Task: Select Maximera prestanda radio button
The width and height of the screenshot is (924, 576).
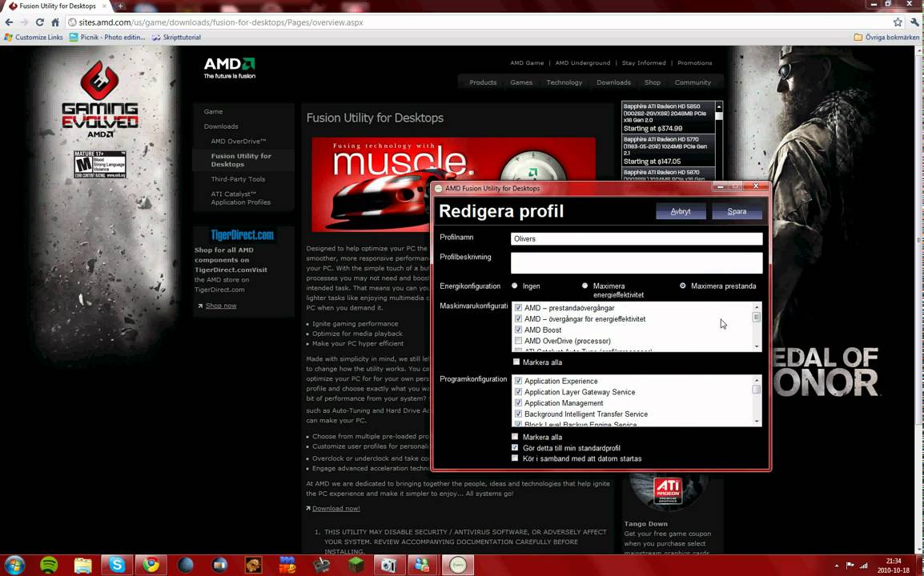Action: pos(682,286)
